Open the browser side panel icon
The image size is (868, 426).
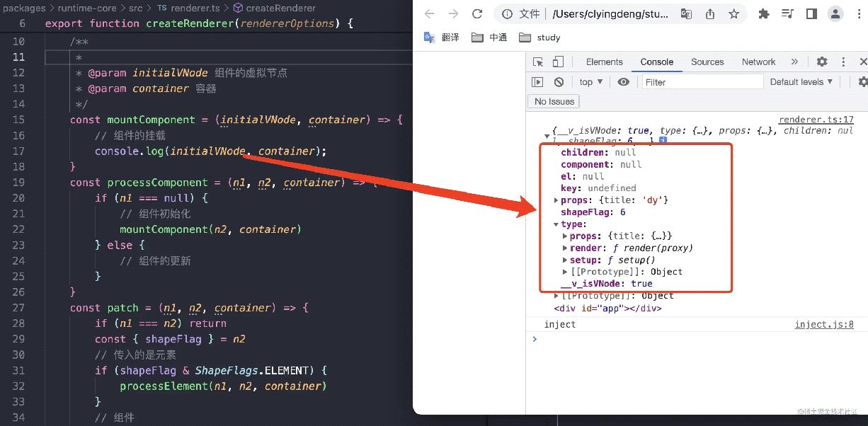[x=811, y=14]
